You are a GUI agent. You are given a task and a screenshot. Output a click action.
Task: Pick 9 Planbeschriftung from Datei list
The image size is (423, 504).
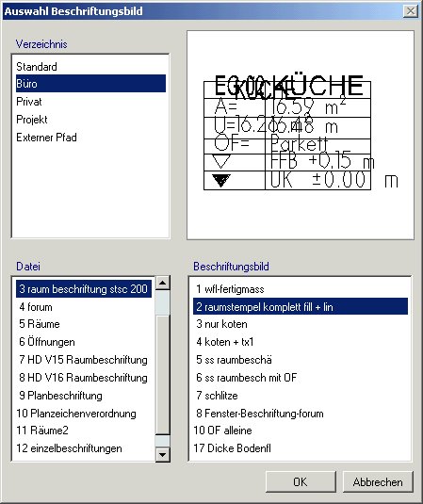click(x=60, y=396)
